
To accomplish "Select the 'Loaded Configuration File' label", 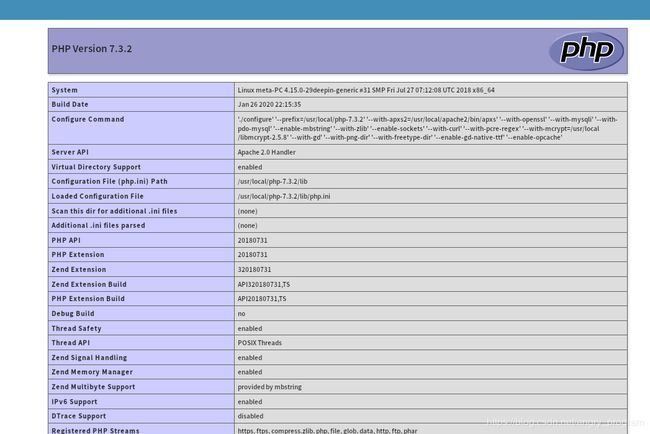I will pos(97,196).
